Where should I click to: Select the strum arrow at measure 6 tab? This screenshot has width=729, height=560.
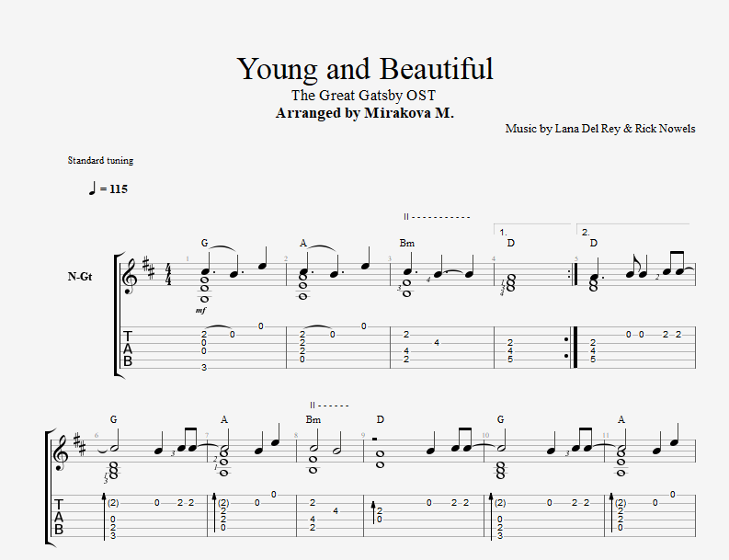pos(105,516)
